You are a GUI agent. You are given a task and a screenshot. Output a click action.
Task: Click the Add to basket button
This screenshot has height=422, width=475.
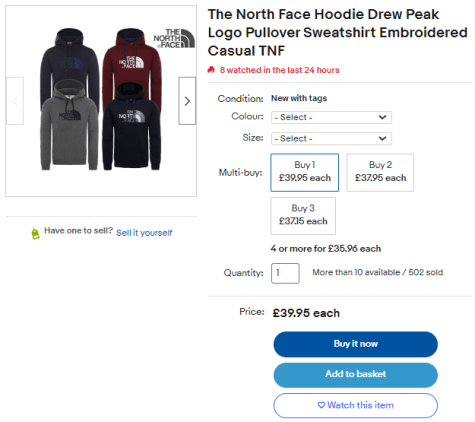[x=355, y=375]
